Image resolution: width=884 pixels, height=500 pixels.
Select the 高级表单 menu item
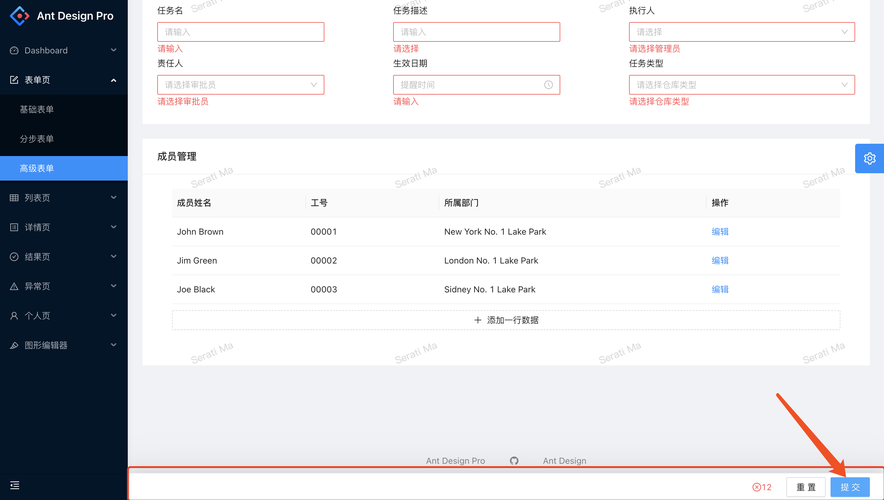64,168
